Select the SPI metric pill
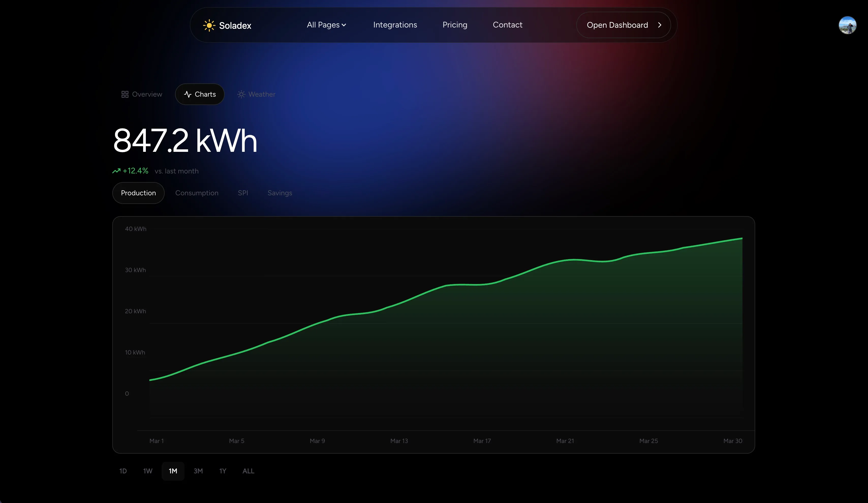868x503 pixels. (243, 193)
